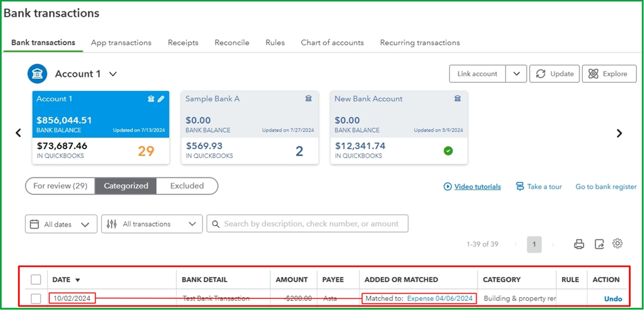Viewport: 644px width, 310px height.
Task: Click the print icon above the table
Action: (579, 244)
